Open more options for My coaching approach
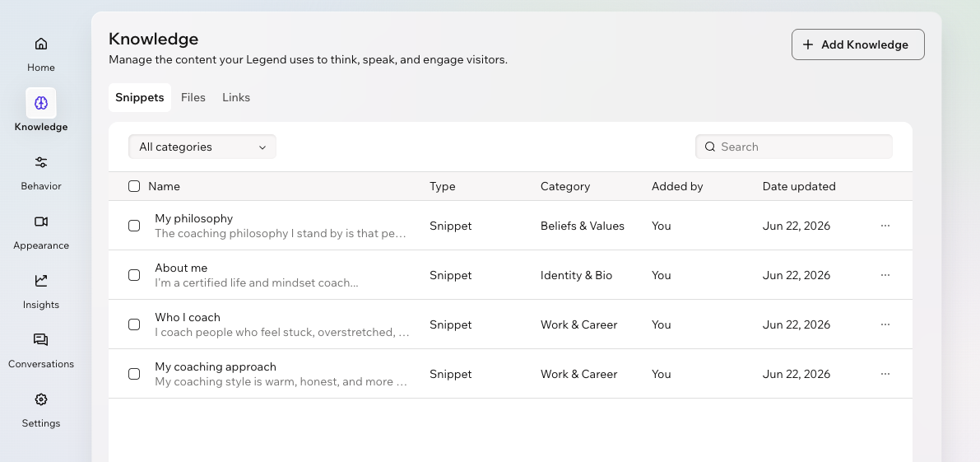 (x=885, y=374)
